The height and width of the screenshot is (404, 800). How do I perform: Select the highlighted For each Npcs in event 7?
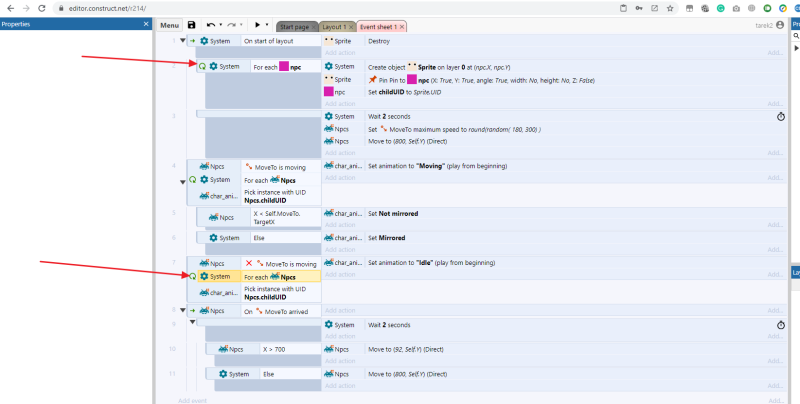point(281,276)
